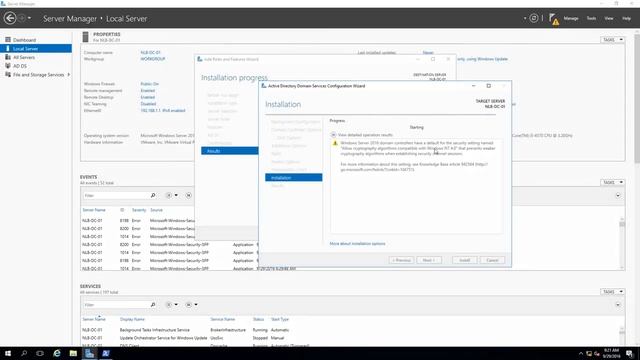Click the Events list vertical scrollbar

(622, 243)
